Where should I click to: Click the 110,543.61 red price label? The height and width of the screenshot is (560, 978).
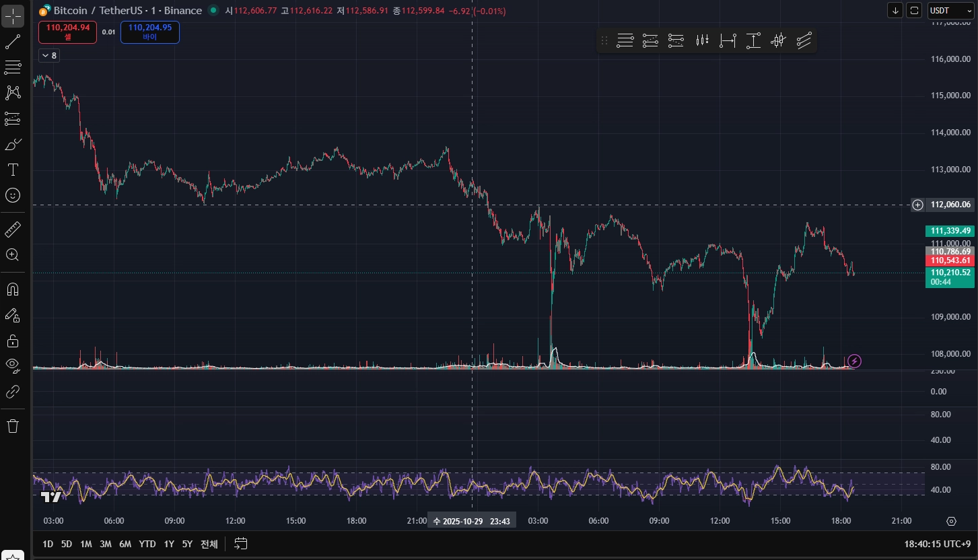(950, 260)
